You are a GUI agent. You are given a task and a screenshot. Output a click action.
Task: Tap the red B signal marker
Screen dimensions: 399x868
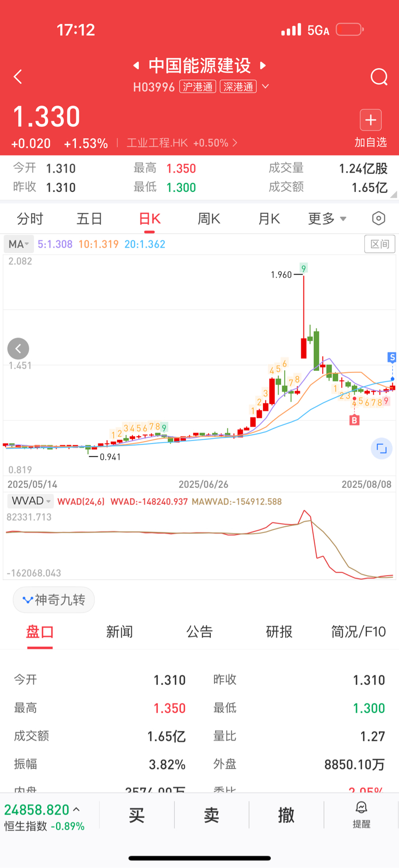click(x=354, y=420)
